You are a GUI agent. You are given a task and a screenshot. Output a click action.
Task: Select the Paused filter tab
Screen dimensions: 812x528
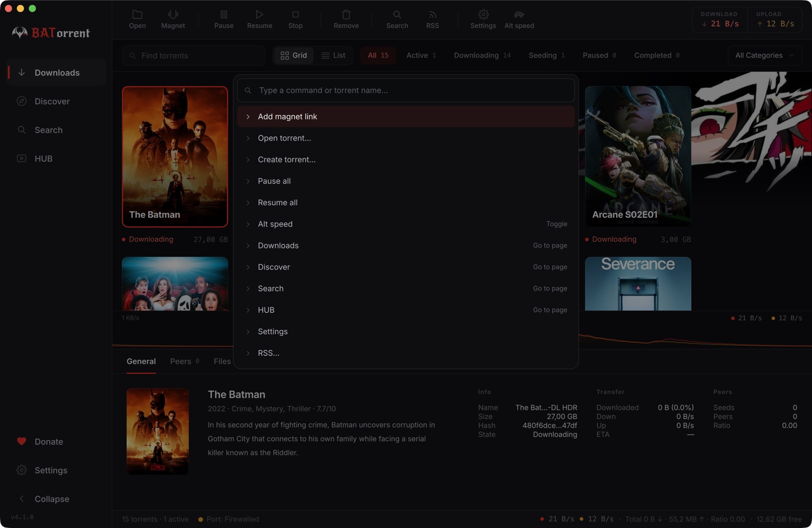pos(599,55)
